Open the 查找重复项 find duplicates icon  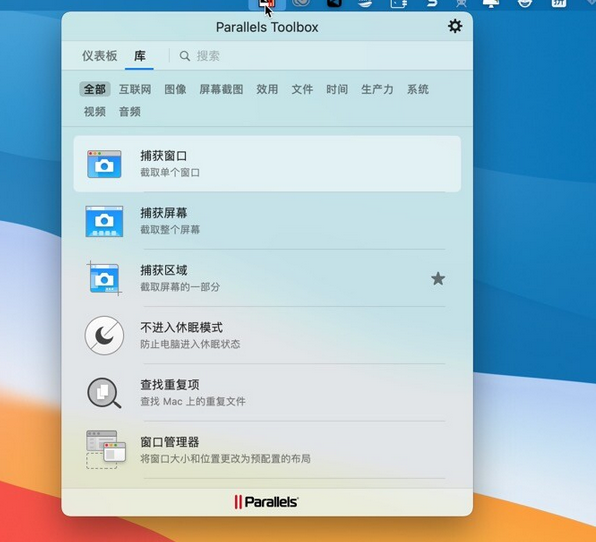pyautogui.click(x=104, y=393)
